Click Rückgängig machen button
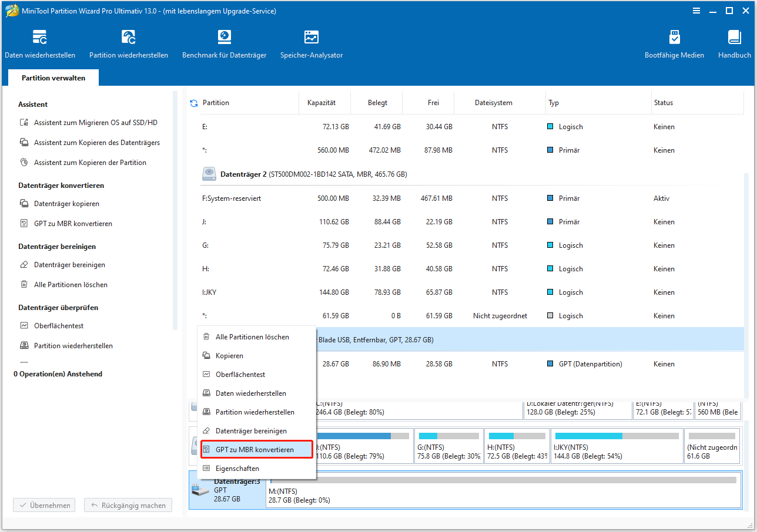The height and width of the screenshot is (532, 757). tap(128, 505)
